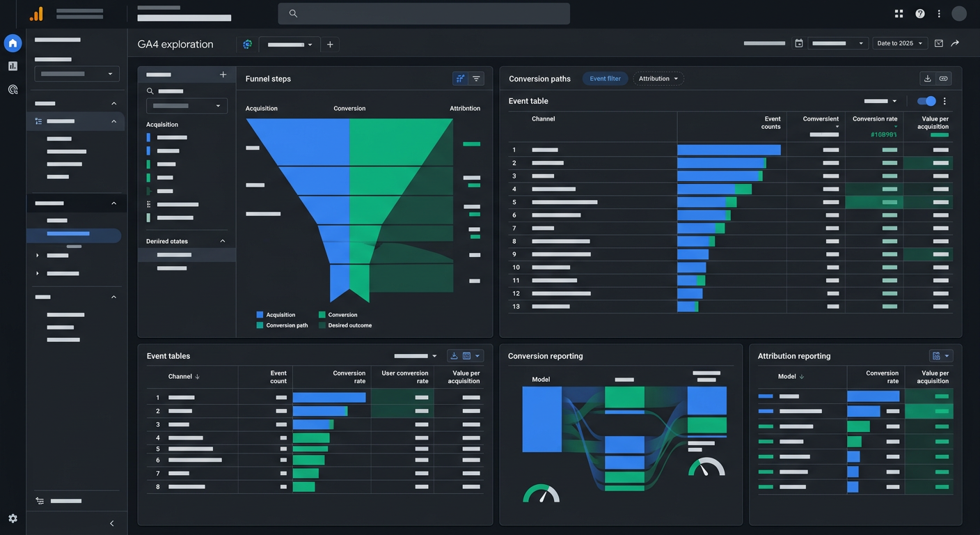The height and width of the screenshot is (535, 980).
Task: Download the Event tables panel data
Action: 455,356
